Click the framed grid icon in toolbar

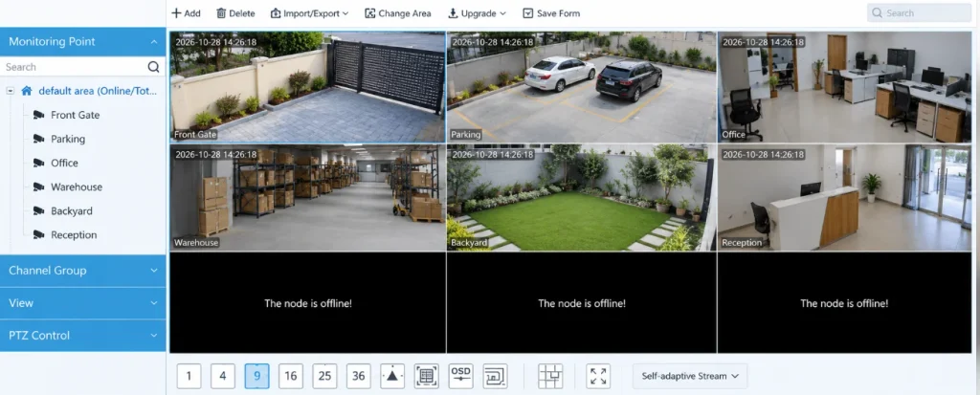click(x=426, y=376)
